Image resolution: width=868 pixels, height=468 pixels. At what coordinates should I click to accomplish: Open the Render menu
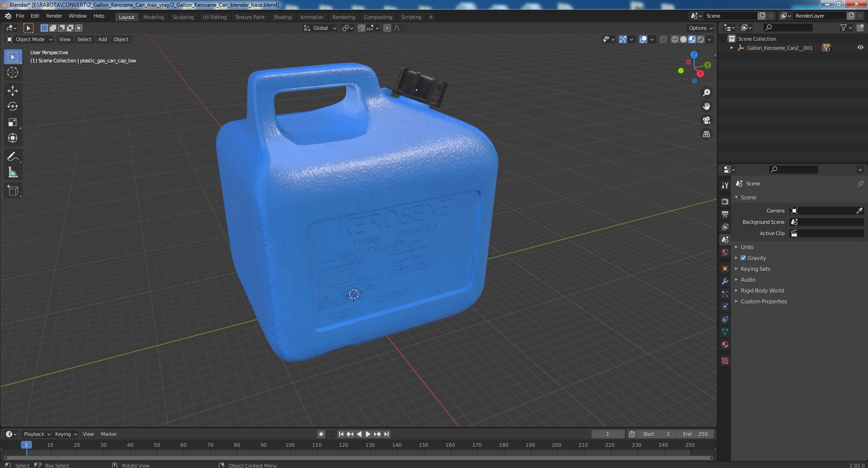pyautogui.click(x=54, y=16)
